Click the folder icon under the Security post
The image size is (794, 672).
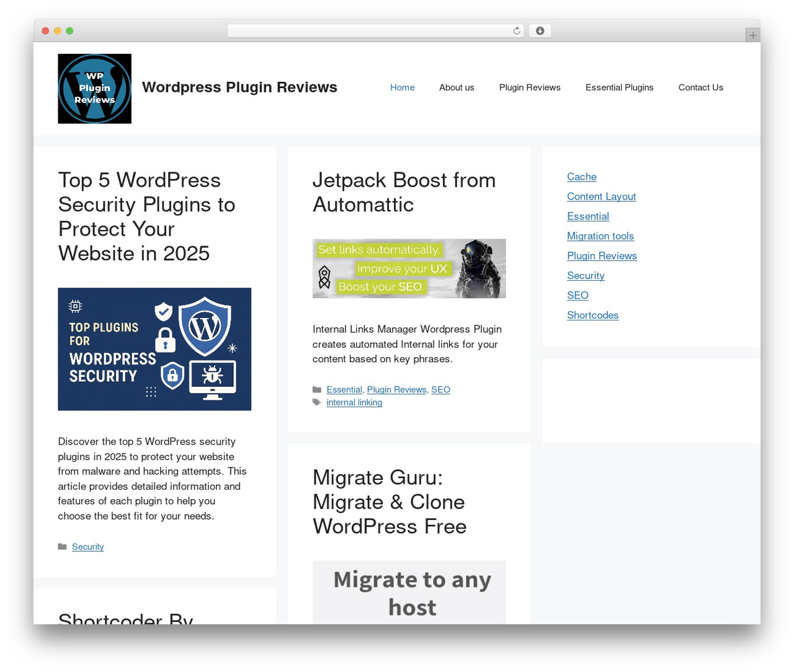(62, 547)
